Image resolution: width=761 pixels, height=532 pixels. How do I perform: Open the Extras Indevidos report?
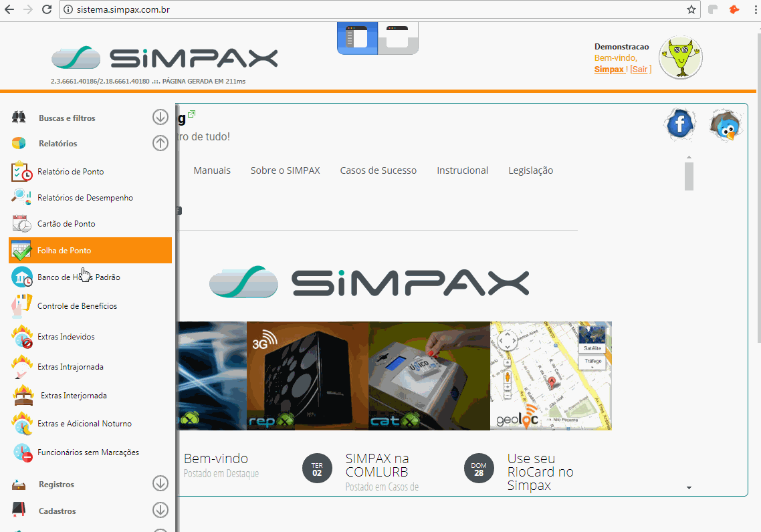pos(66,336)
